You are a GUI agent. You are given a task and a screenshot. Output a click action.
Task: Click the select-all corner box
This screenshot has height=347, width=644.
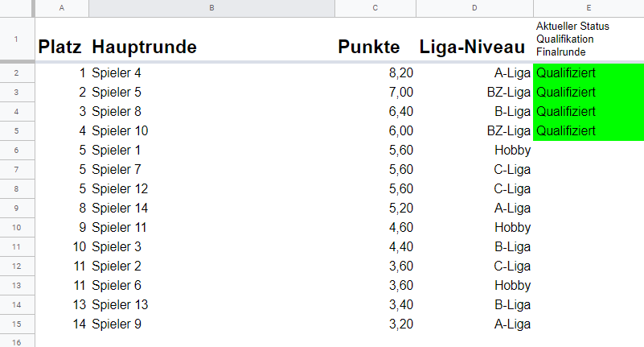pyautogui.click(x=17, y=8)
